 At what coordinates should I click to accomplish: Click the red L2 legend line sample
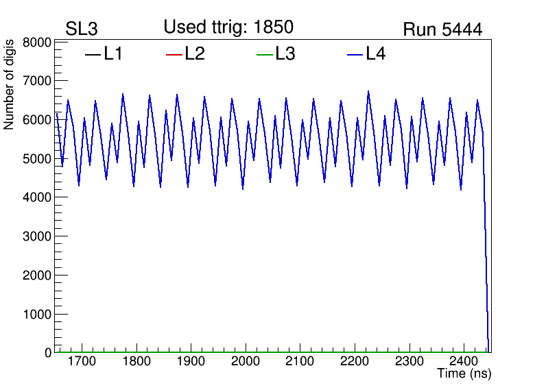pyautogui.click(x=174, y=55)
